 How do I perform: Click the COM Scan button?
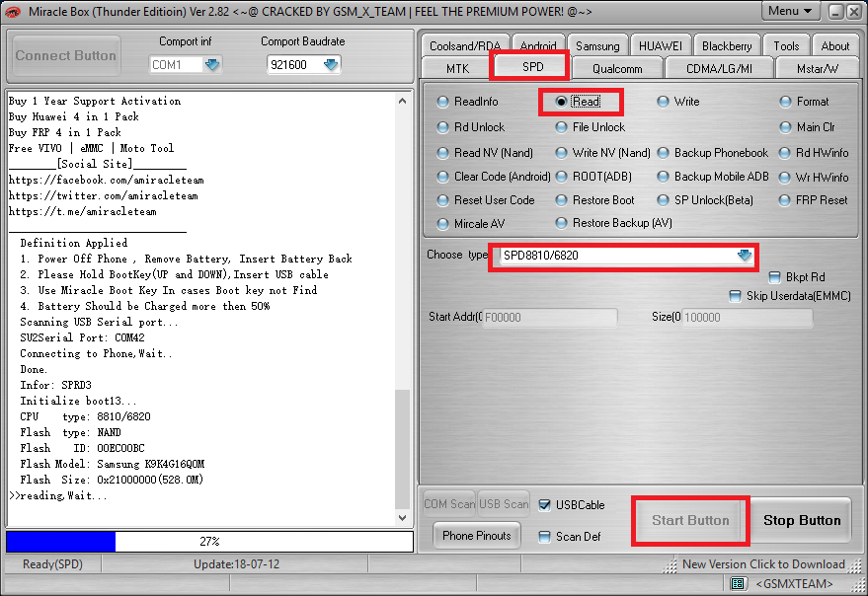449,504
